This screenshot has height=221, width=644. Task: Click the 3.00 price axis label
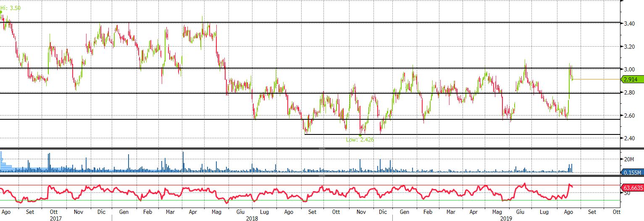tap(629, 69)
